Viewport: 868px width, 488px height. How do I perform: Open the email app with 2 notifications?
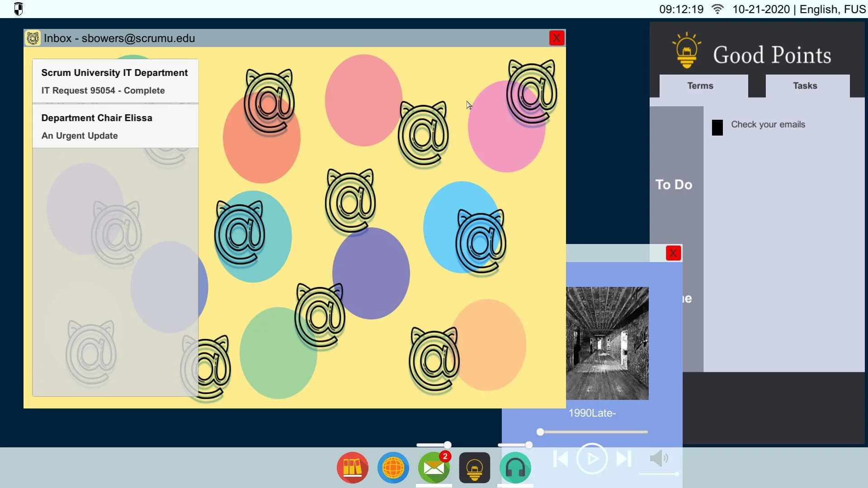[x=433, y=468]
